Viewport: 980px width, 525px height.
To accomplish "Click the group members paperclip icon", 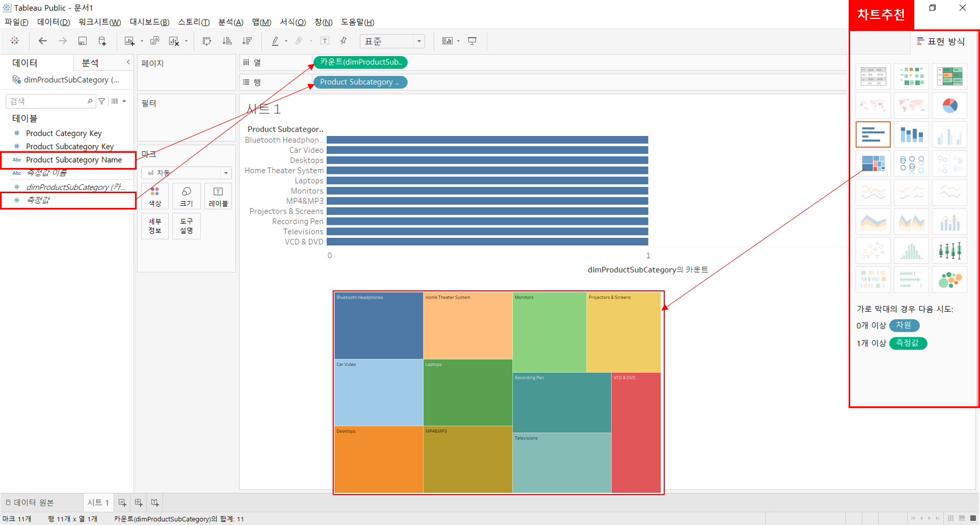I will pos(299,41).
